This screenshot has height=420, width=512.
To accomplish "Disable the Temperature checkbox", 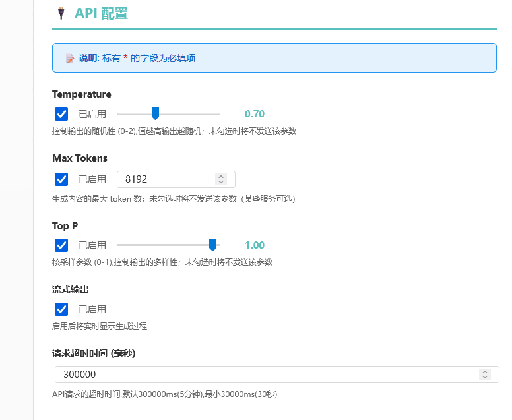I will [61, 114].
